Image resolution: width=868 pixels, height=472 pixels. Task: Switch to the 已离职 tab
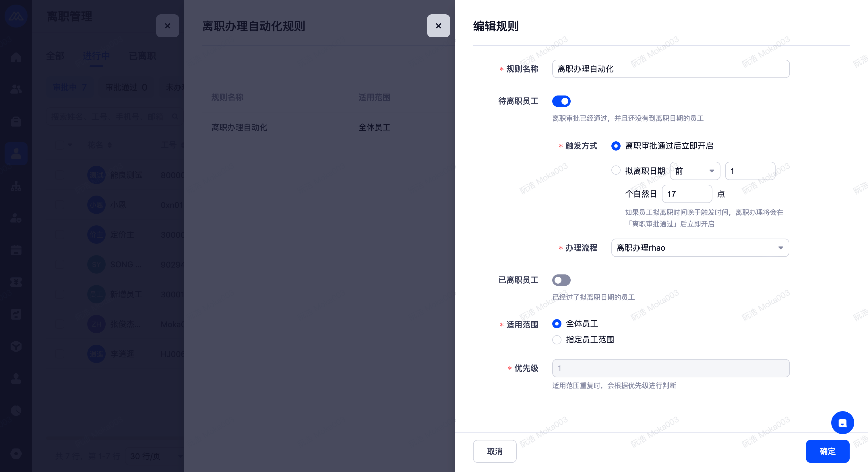coord(142,56)
